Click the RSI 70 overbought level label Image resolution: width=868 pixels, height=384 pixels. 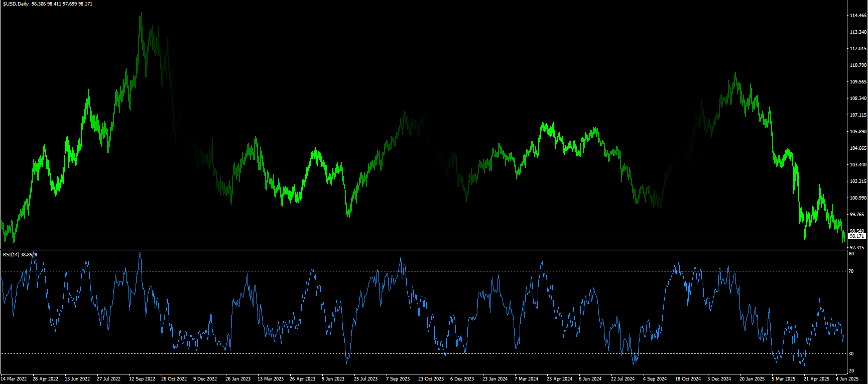tap(851, 271)
